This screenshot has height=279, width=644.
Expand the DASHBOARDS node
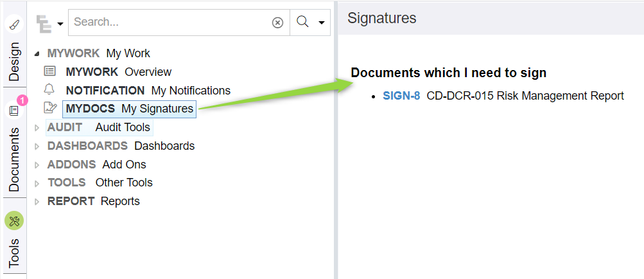tap(37, 146)
